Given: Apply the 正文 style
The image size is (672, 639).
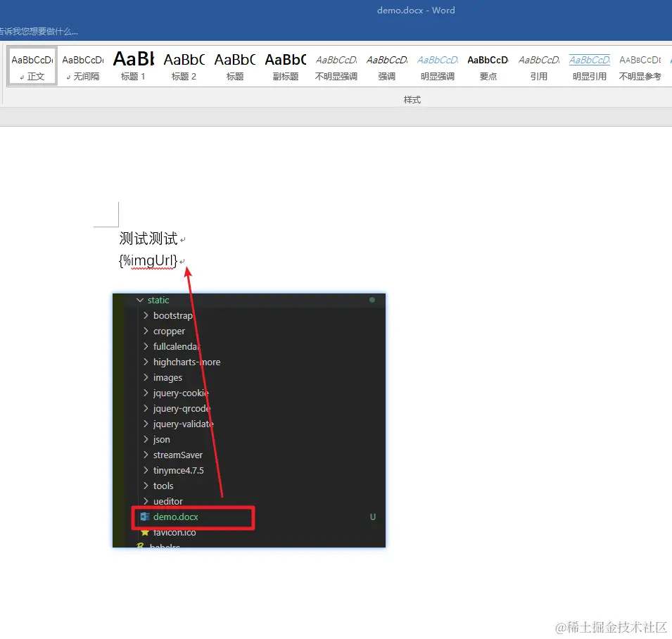Looking at the screenshot, I should coord(32,66).
